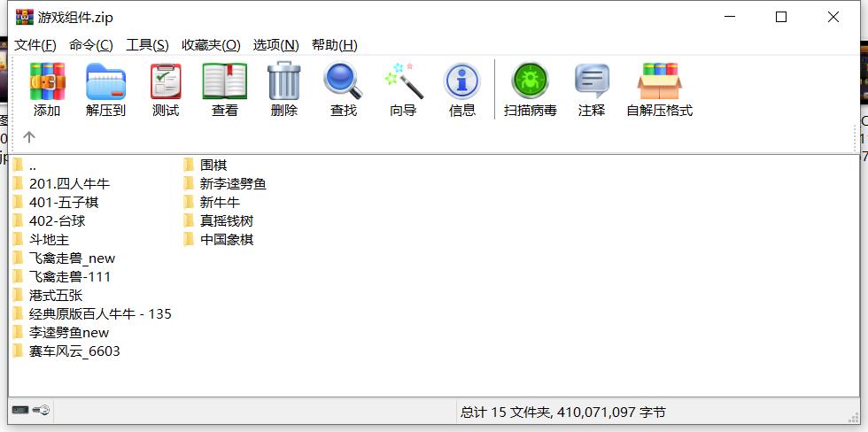Open the 查看 (View) book icon
The image size is (868, 432).
(x=225, y=82)
